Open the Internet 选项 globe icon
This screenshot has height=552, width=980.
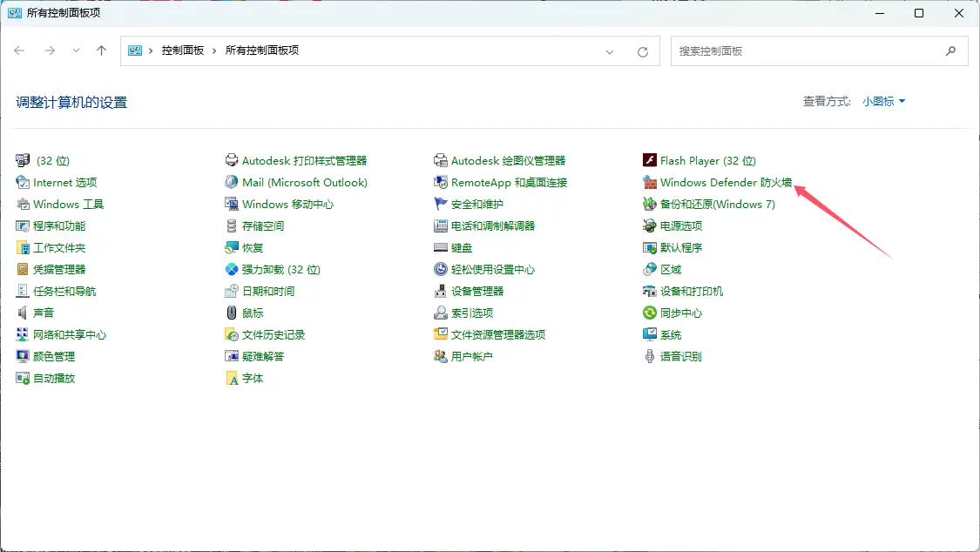click(x=23, y=182)
